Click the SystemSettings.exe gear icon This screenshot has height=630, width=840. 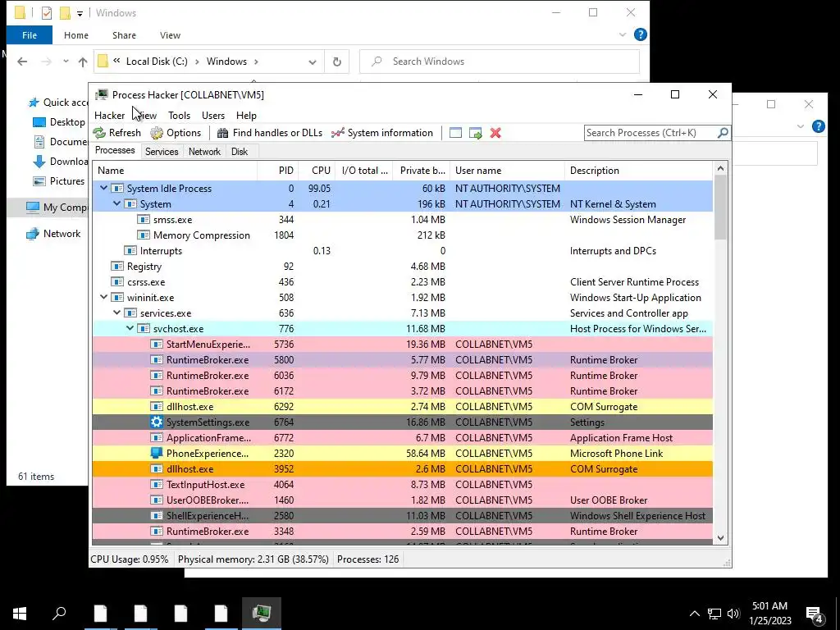[157, 422]
